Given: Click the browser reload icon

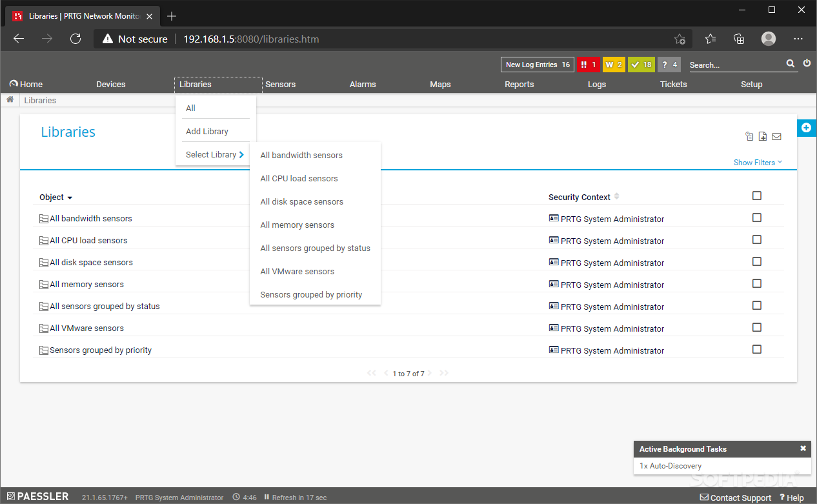Looking at the screenshot, I should (x=76, y=39).
